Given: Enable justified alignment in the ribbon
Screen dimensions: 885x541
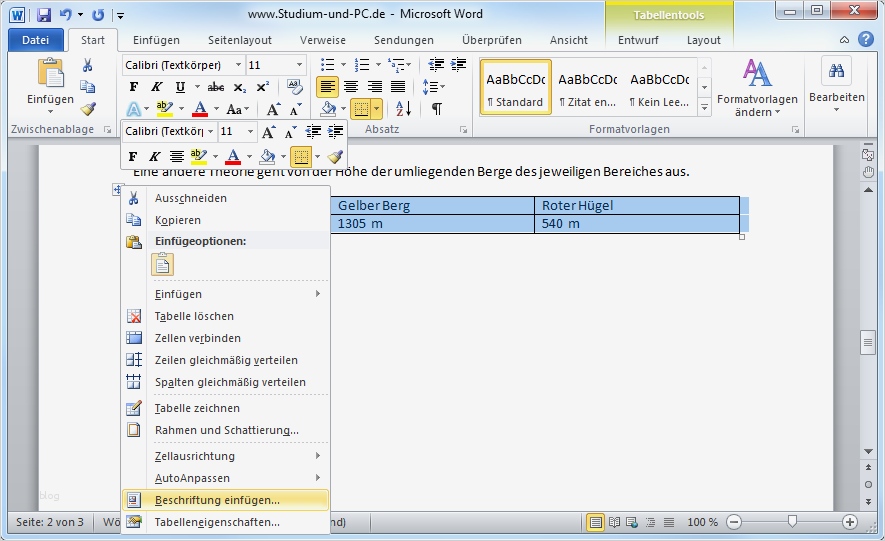Looking at the screenshot, I should [x=398, y=86].
